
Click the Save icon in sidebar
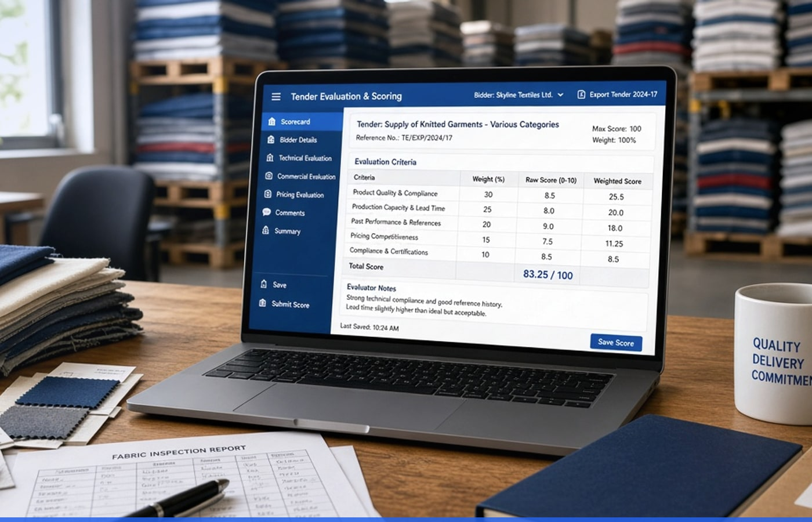coord(263,284)
